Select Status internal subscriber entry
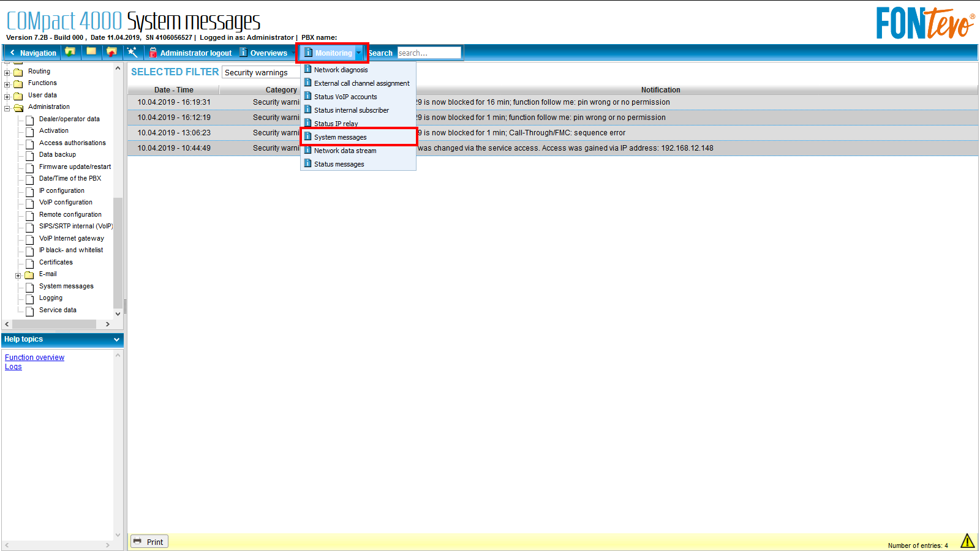Image resolution: width=980 pixels, height=551 pixels. pyautogui.click(x=358, y=110)
